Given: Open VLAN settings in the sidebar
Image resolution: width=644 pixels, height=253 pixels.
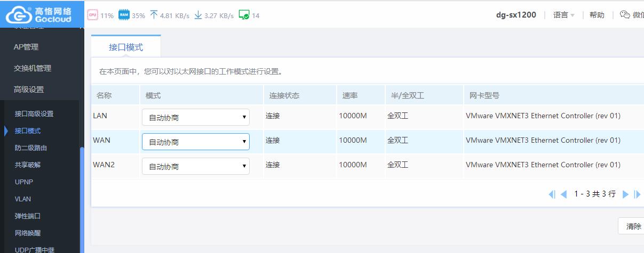Looking at the screenshot, I should coord(23,199).
